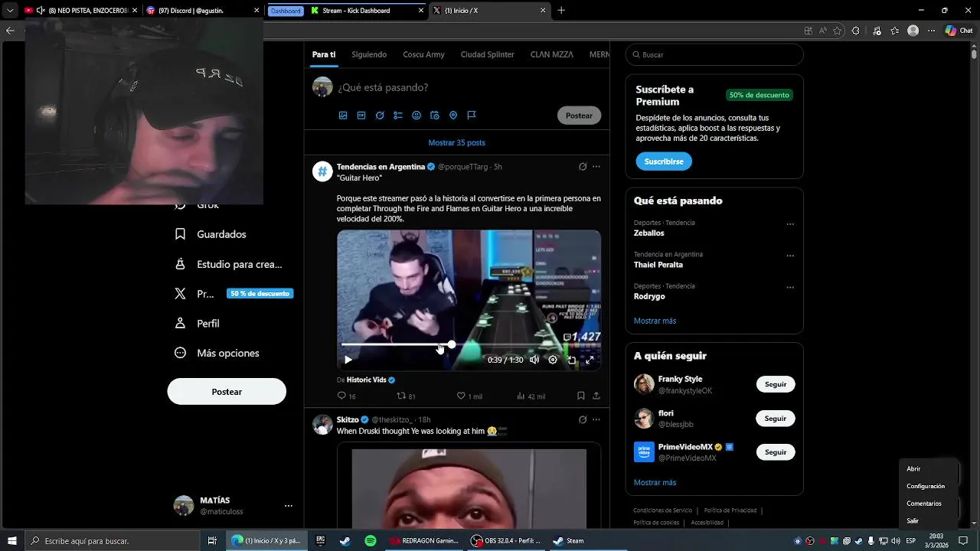Open options for the Rodrygo trend
Image resolution: width=980 pixels, height=551 pixels.
click(790, 288)
